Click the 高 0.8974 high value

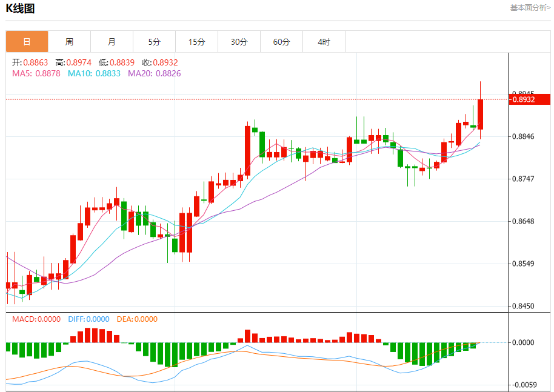(73, 62)
